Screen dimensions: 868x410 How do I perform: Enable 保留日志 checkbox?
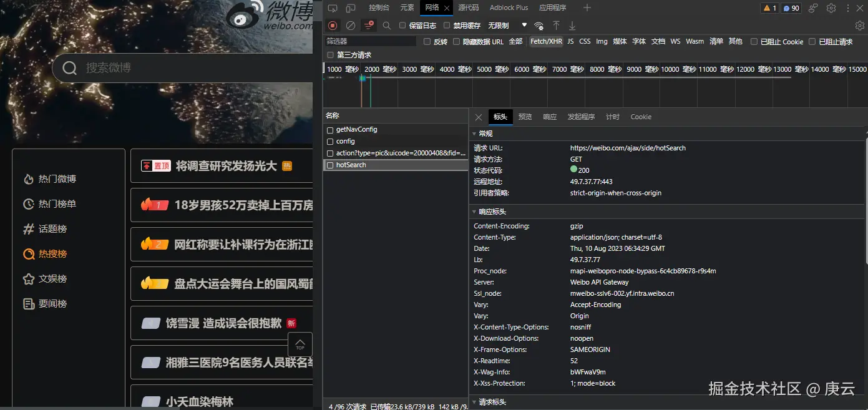(x=402, y=26)
